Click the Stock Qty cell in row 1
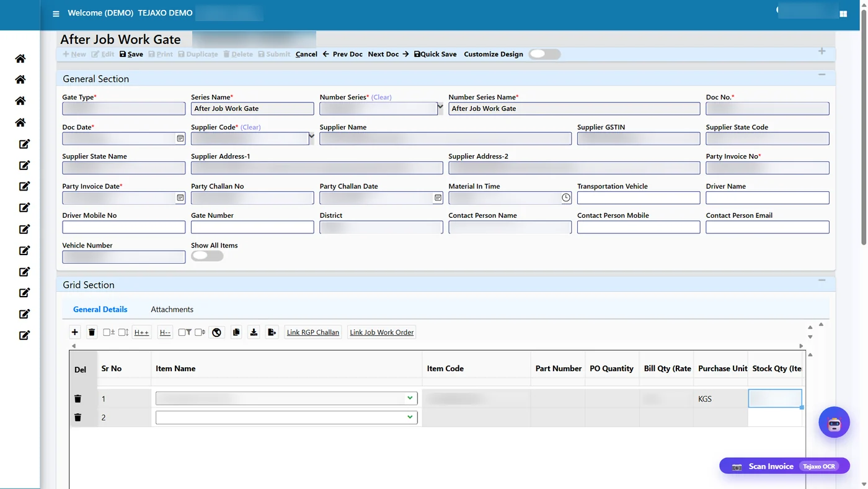 775,398
